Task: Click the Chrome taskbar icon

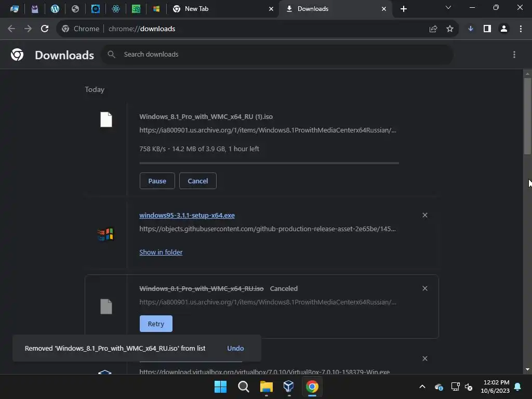Action: [x=312, y=387]
